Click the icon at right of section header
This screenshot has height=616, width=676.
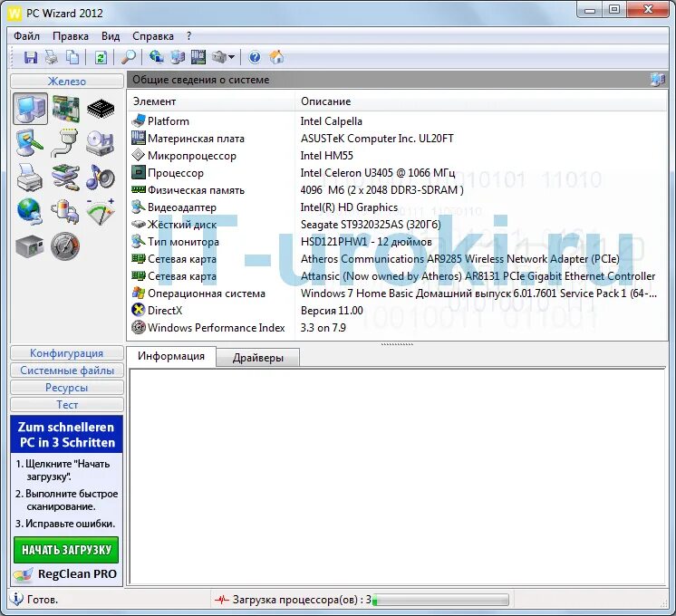coord(658,80)
